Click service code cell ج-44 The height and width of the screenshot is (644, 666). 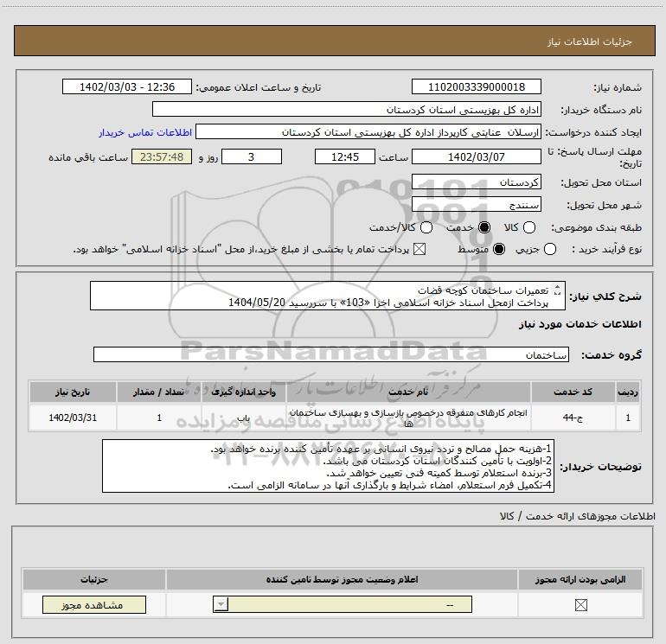coord(573,418)
